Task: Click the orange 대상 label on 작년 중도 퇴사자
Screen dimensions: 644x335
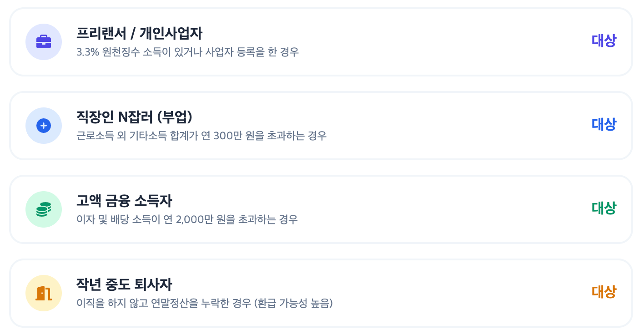Action: [605, 292]
